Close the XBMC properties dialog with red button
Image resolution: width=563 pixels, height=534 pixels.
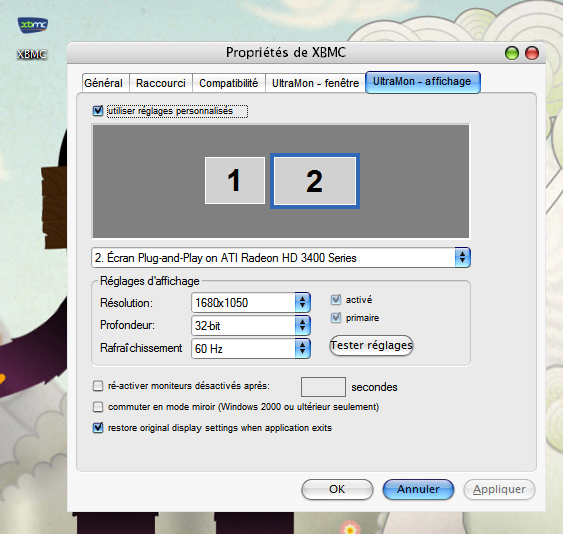pyautogui.click(x=532, y=53)
